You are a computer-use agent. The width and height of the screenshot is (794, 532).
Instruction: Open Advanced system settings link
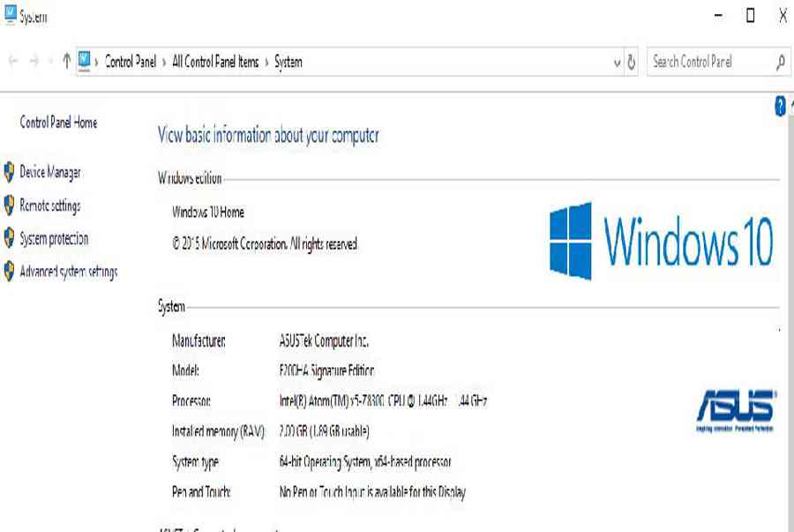pyautogui.click(x=69, y=272)
